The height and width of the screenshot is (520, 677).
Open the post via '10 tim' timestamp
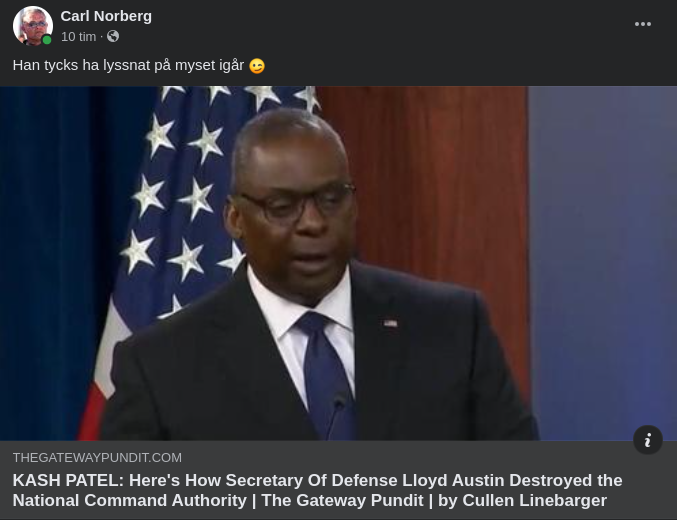coord(79,37)
